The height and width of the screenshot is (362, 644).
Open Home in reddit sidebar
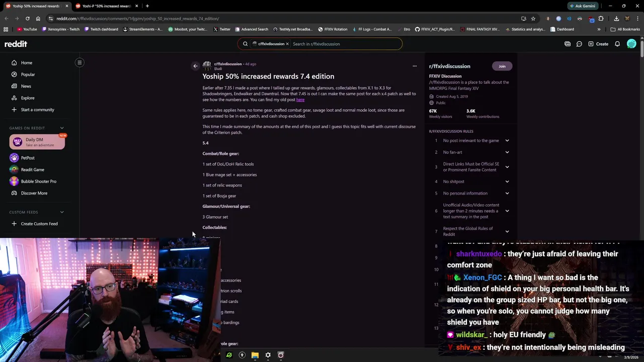(26, 63)
